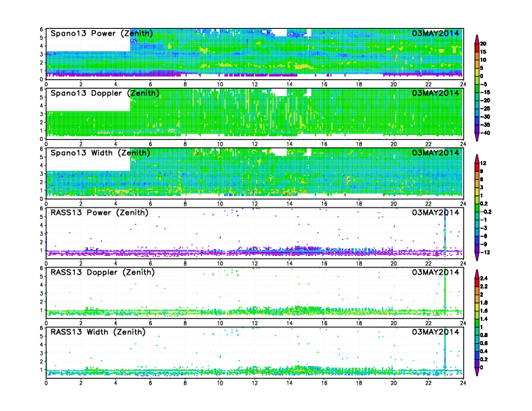The height and width of the screenshot is (411, 532).
Task: Click the red top arrow of the lowest colorbar
Action: pyautogui.click(x=476, y=272)
